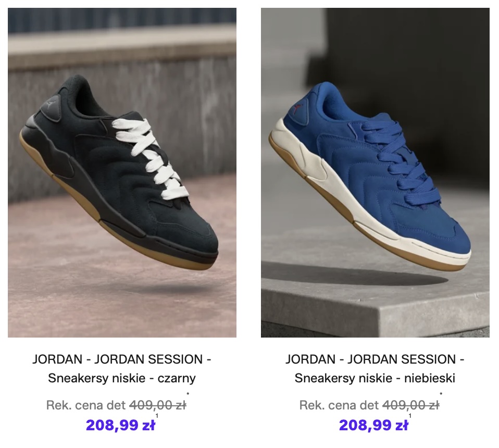
Task: Click superscript 1 footnote by blue sneaker price
Action: pos(410,416)
